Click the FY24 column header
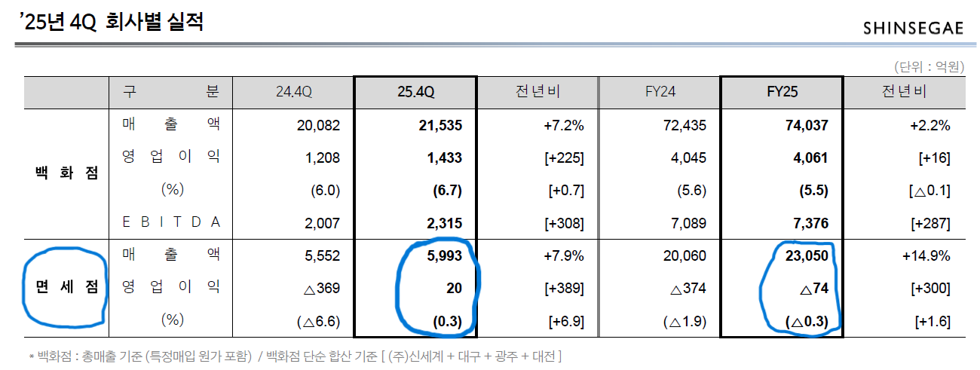The image size is (980, 370). (x=660, y=93)
